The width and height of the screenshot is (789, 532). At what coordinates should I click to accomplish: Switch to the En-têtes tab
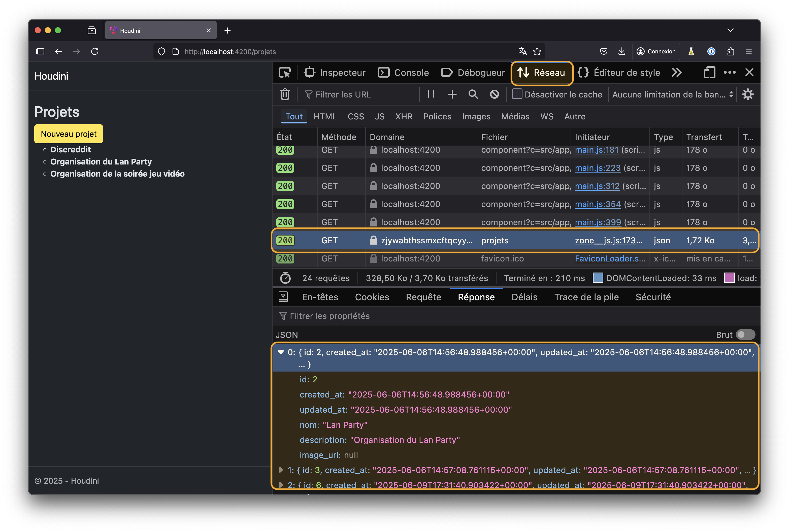pos(320,297)
